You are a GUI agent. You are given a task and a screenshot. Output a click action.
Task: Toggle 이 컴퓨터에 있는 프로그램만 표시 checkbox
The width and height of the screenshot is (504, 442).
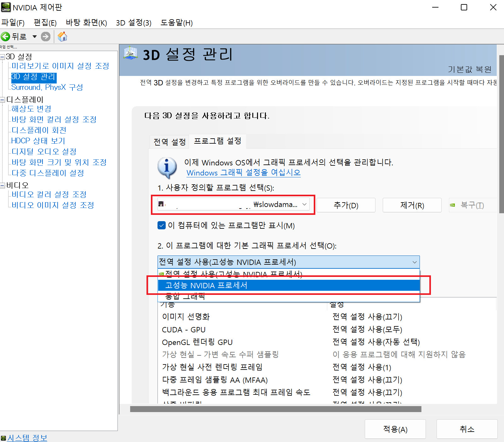pos(162,225)
